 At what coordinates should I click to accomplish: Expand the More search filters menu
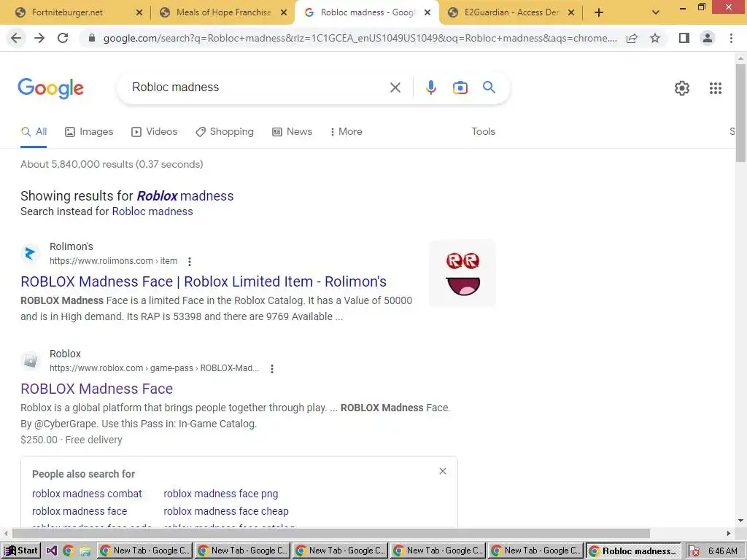click(x=346, y=132)
